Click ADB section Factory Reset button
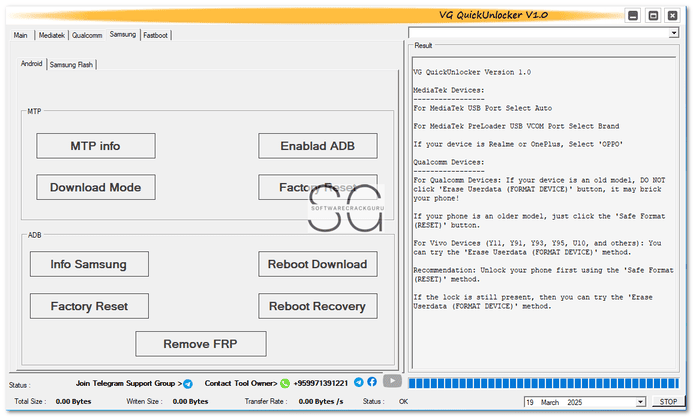693x417 pixels. pos(89,306)
